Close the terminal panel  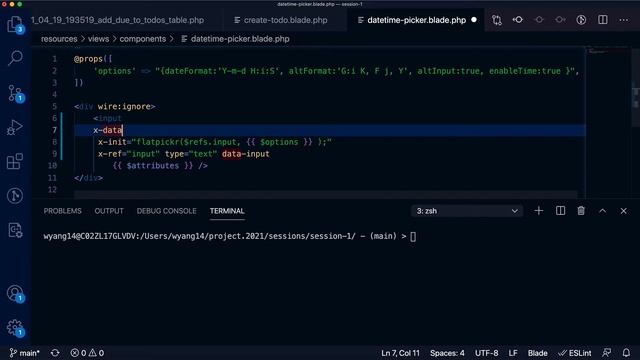tap(624, 211)
